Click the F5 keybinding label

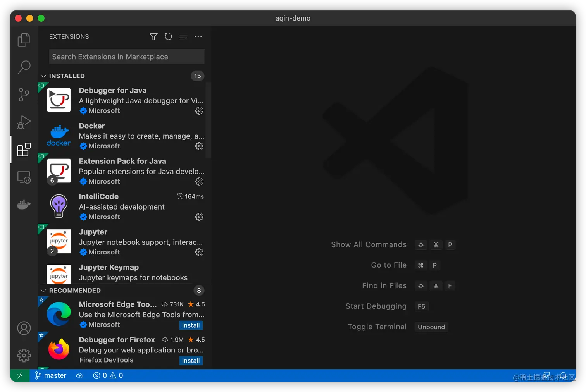421,306
